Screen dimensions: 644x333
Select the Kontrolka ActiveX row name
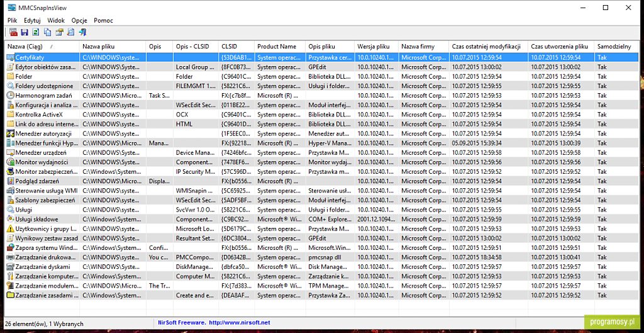(39, 115)
